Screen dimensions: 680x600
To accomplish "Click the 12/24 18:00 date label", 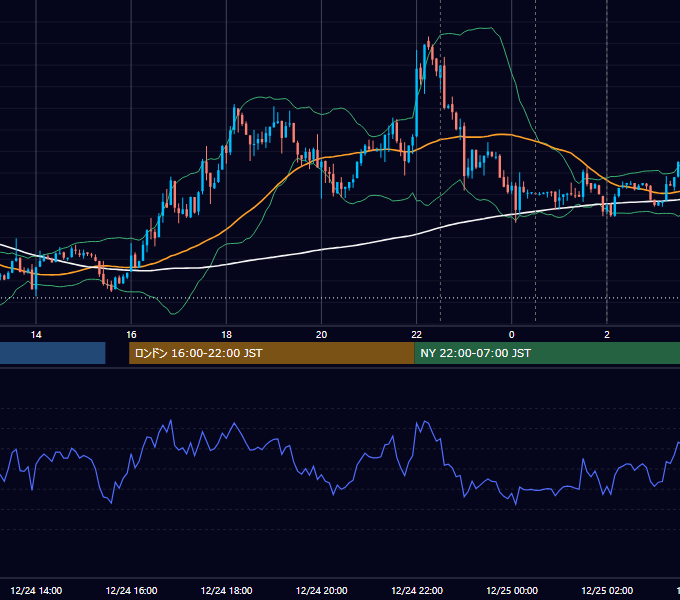I will tap(226, 591).
